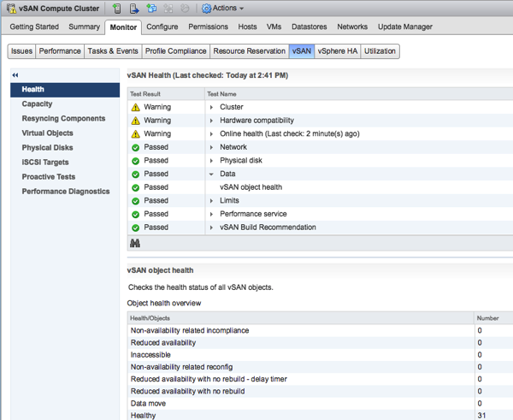Click the green passed icon beside Network

(135, 148)
